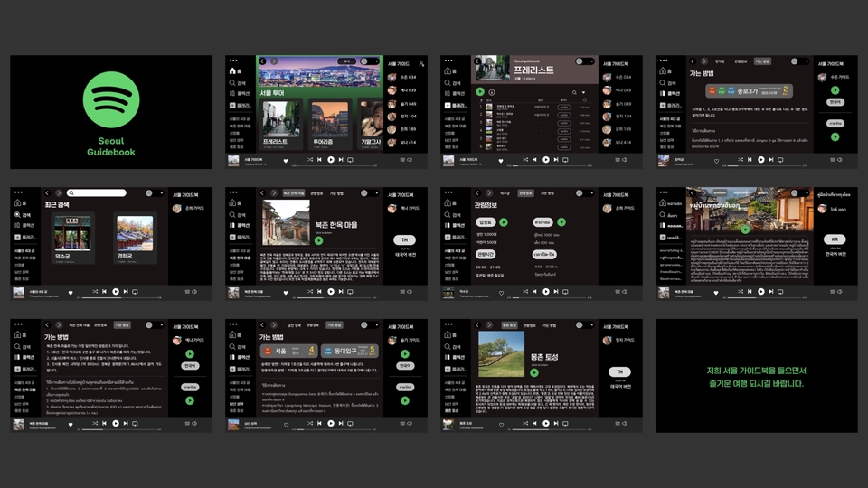
Task: Click download icon beside 프레리스트 play button
Action: 492,92
